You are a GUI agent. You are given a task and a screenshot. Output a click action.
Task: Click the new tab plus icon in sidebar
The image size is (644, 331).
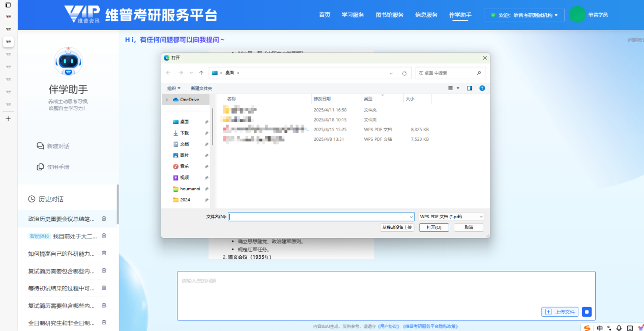tap(8, 118)
